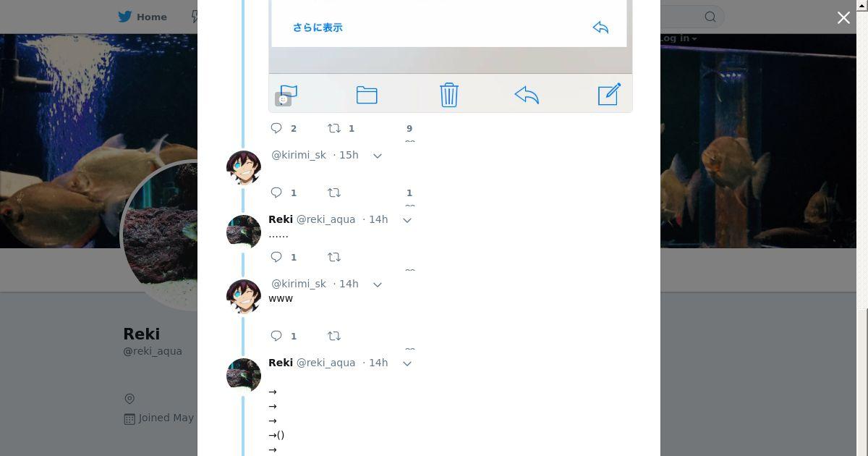Close the tweet overlay with X

(x=843, y=17)
